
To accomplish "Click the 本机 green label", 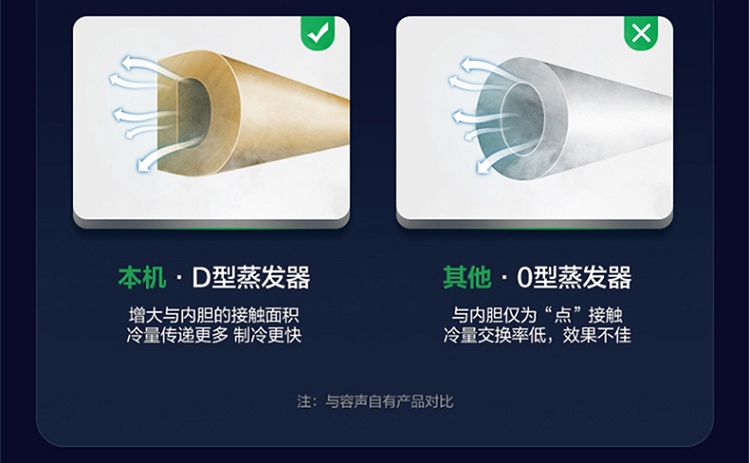I will pos(142,277).
